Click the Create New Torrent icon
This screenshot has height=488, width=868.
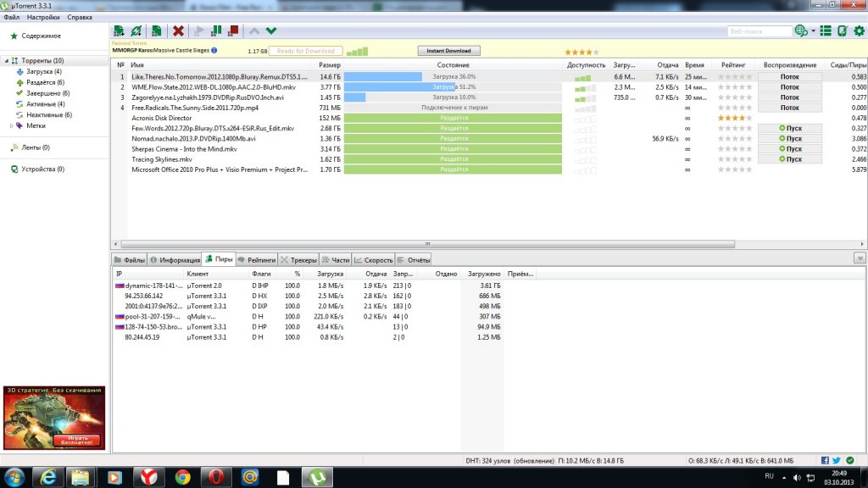pos(157,31)
